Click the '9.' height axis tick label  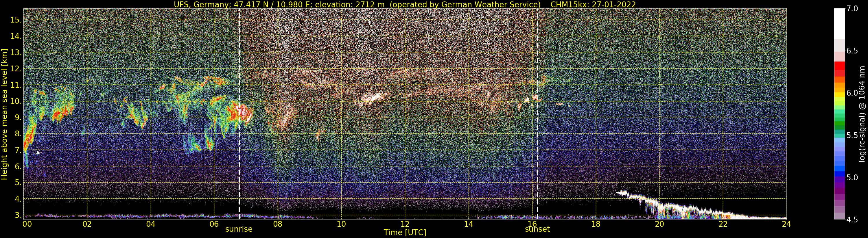(18, 118)
